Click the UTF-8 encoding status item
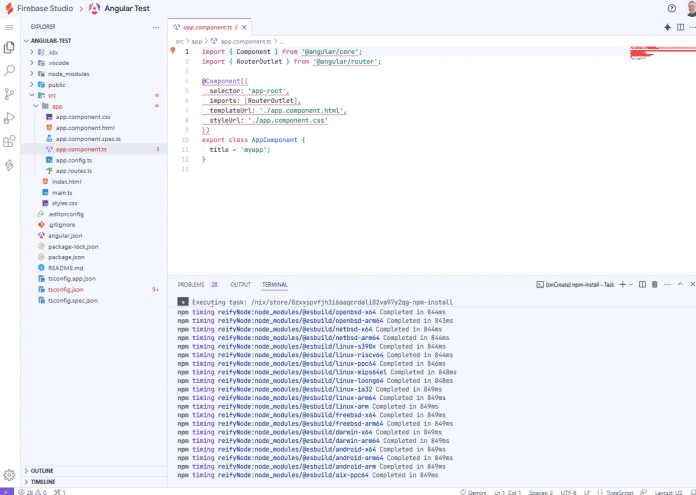Screen dimensions: 696x495 point(568,492)
